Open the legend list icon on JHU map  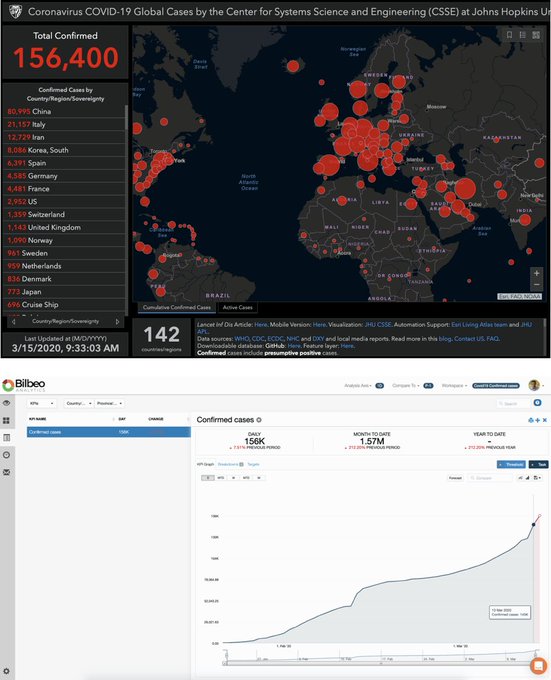pos(522,35)
